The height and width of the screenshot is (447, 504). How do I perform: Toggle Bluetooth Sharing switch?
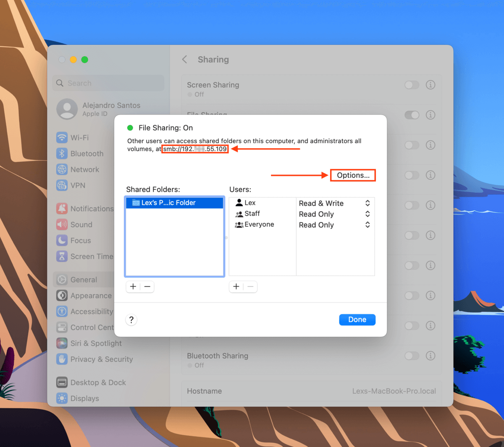click(412, 356)
